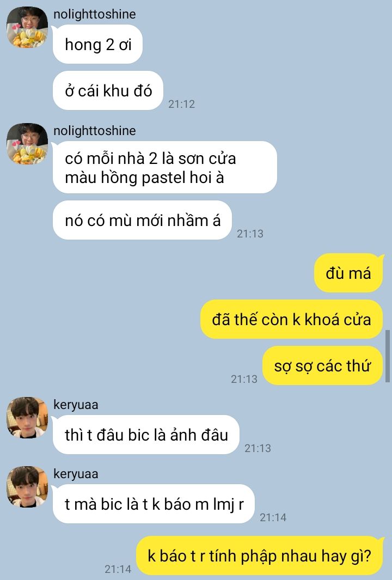
Task: Select the 'màu hồng pastel' message bubble
Action: pos(165,168)
